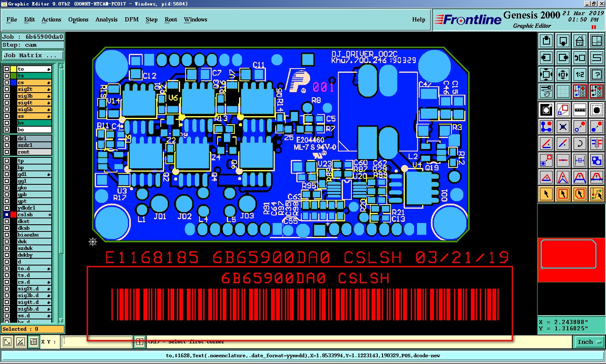Screen dimensions: 606x364
Task: Click the to.d layer row
Action: pyautogui.click(x=34, y=268)
